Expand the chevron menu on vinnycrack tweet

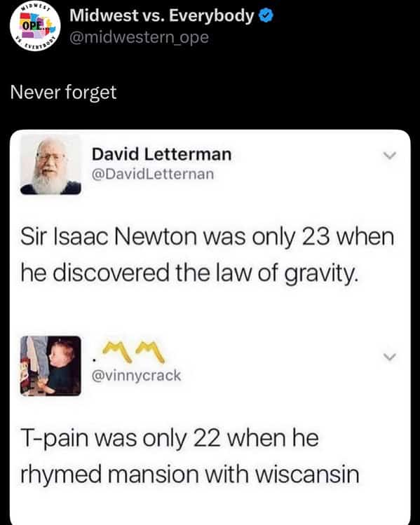(x=390, y=357)
